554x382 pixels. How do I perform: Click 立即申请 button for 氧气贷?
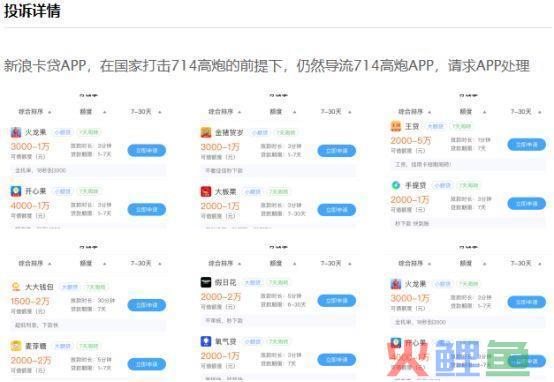pos(336,360)
